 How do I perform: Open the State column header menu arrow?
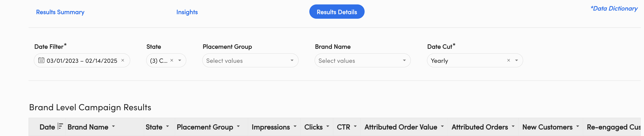pos(167,127)
